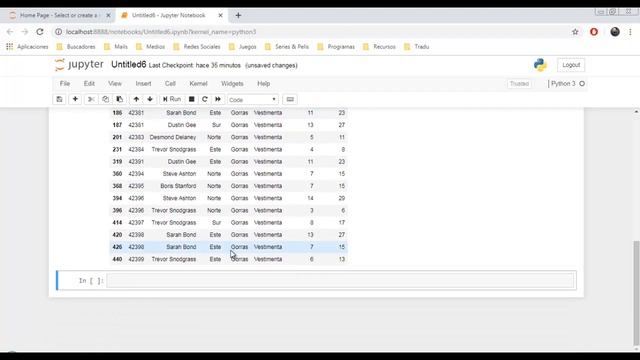Image resolution: width=640 pixels, height=360 pixels.
Task: Click the Jupyter logo
Action: coord(79,64)
